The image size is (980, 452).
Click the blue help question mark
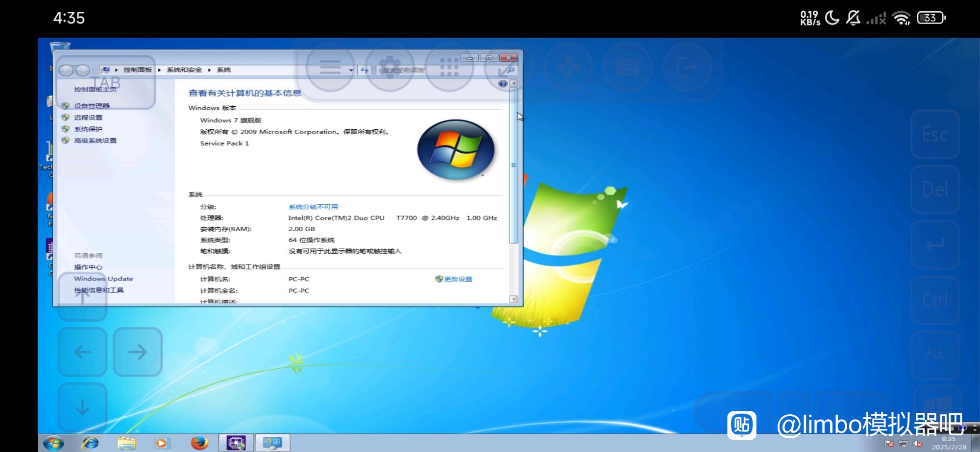tap(502, 84)
